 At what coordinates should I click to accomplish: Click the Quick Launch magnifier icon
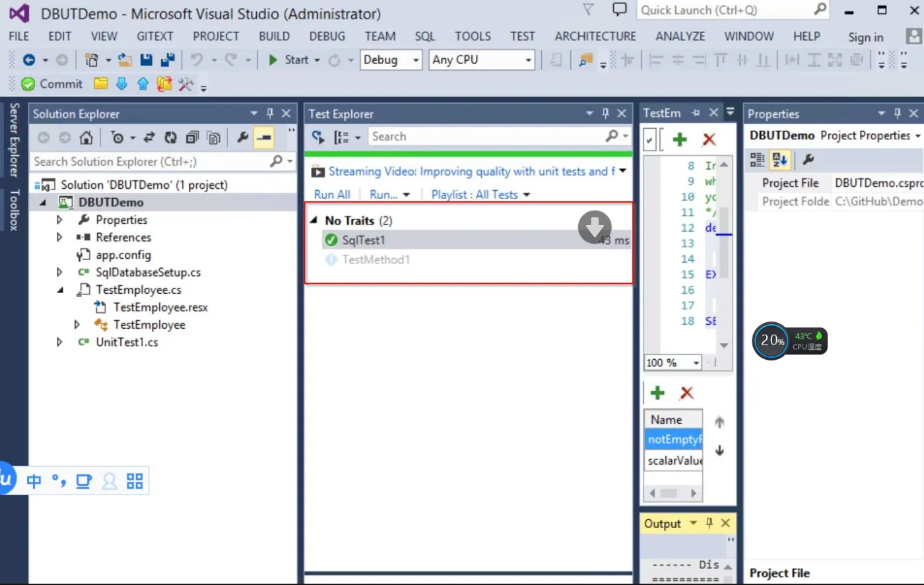tap(820, 9)
